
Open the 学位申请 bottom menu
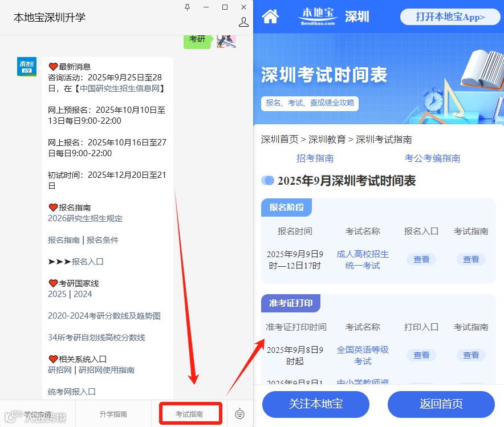pos(38,414)
